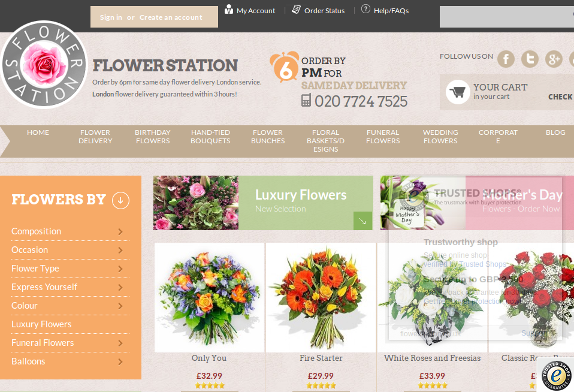Click the 020 7724 7525 phone number

[x=361, y=101]
